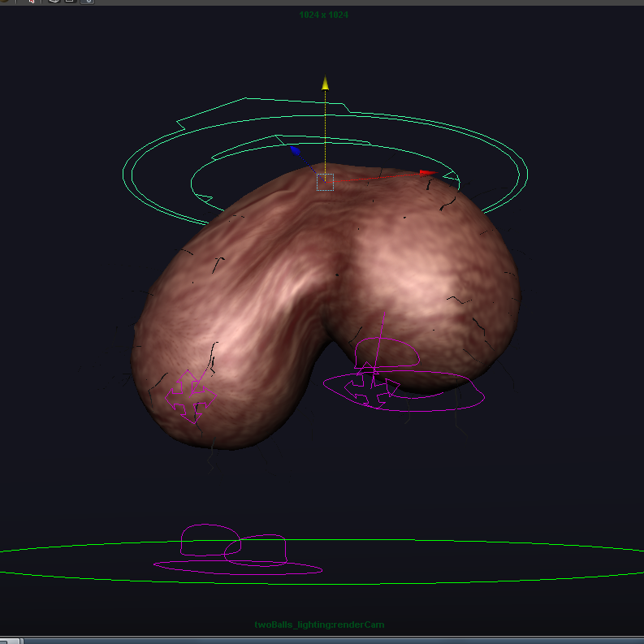This screenshot has width=644, height=644.
Task: Select the magenta four-arrow control under right lobe
Action: click(x=372, y=387)
